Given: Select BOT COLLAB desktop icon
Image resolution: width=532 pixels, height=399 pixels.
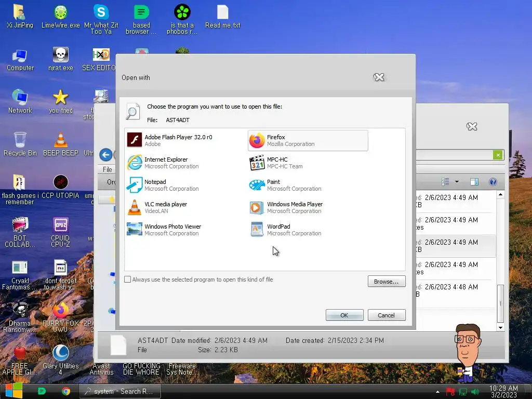Looking at the screenshot, I should (20, 232).
